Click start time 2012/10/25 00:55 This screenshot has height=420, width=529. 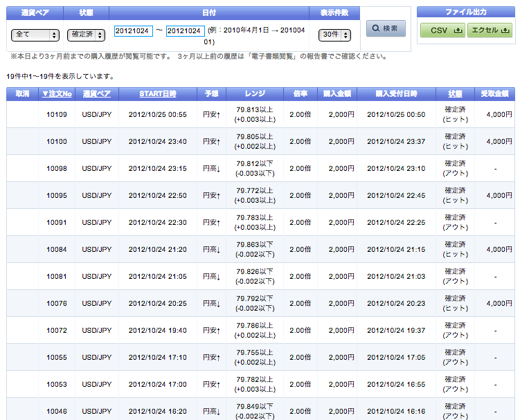tap(158, 115)
